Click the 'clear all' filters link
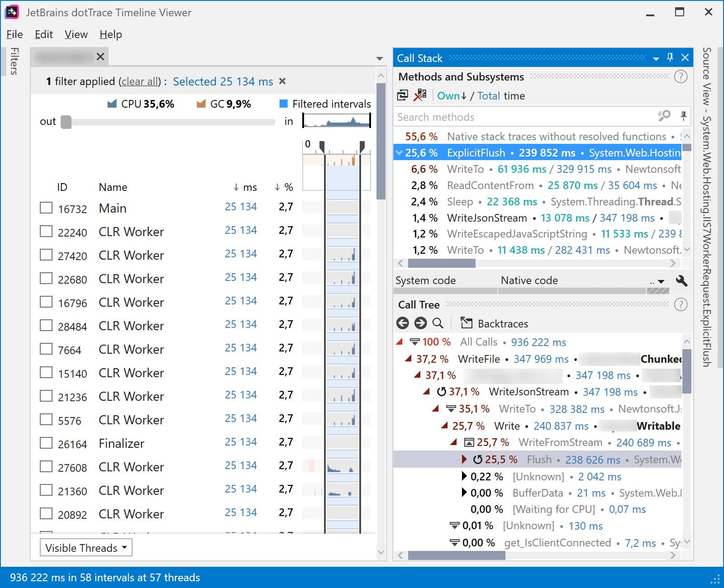The image size is (724, 588). pyautogui.click(x=140, y=81)
